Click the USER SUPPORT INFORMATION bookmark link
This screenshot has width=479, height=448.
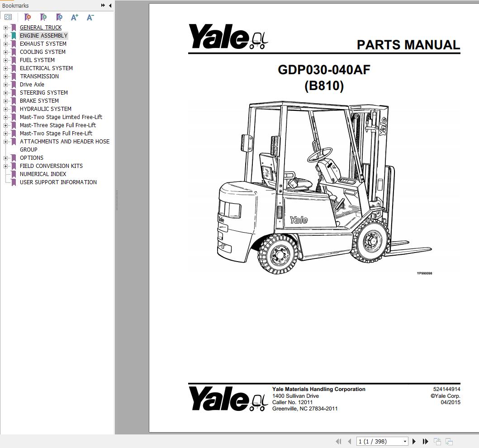(58, 182)
